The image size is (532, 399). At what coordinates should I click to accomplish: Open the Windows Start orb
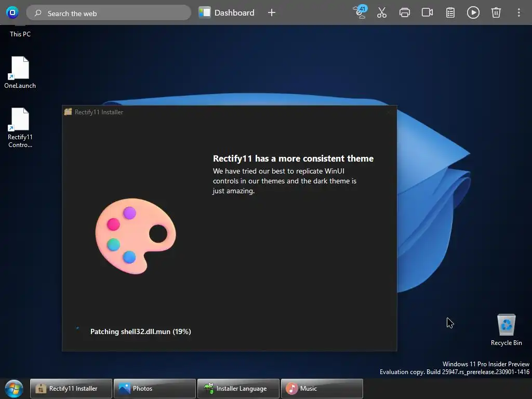tap(14, 389)
